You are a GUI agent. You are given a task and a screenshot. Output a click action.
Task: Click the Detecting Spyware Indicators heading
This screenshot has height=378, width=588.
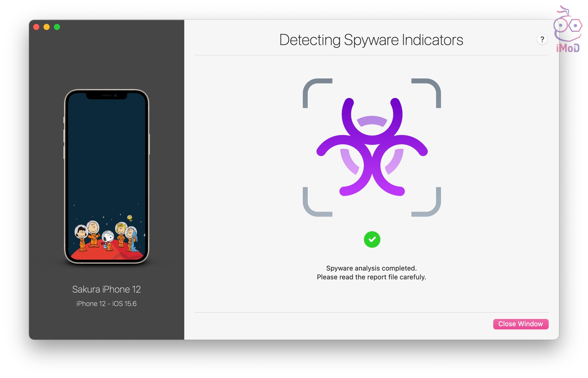pos(371,40)
